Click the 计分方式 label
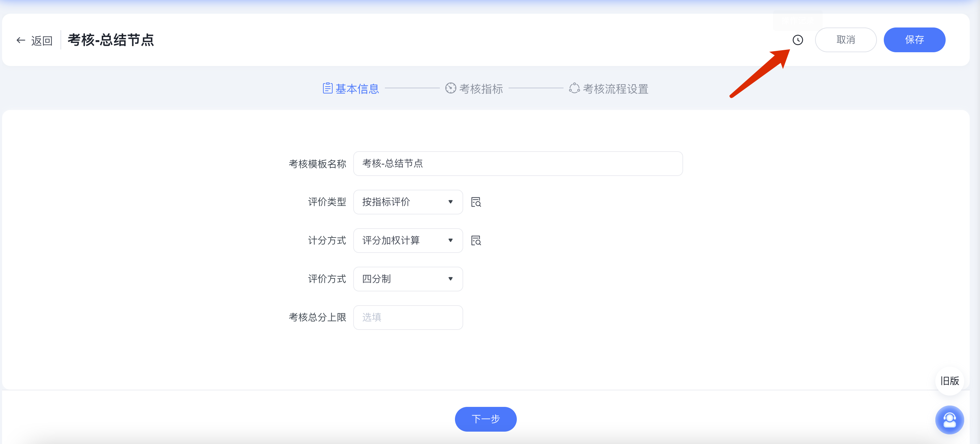Screen dimensions: 980x444 [327, 241]
